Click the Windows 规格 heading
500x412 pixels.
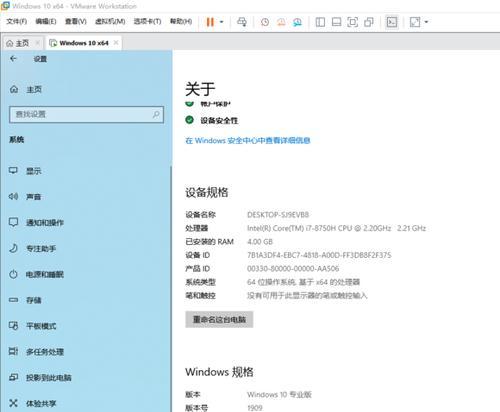(x=219, y=372)
